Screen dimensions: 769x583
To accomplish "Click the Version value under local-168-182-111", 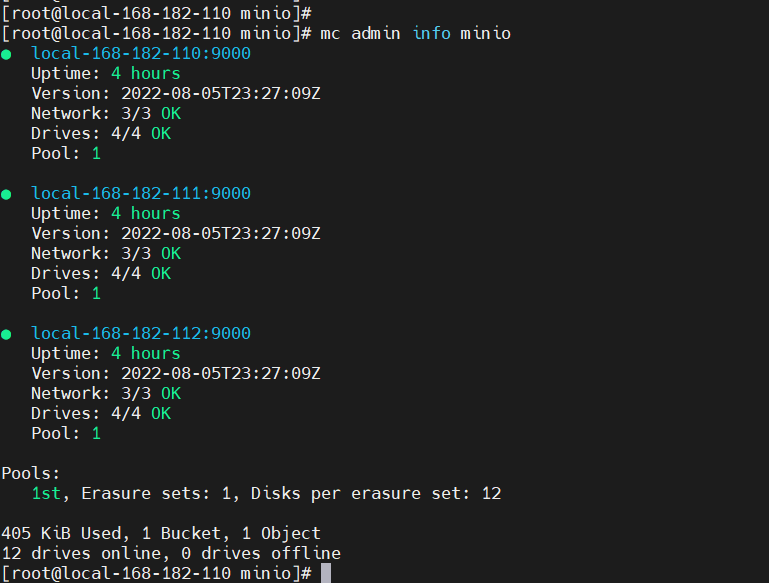I will (221, 233).
